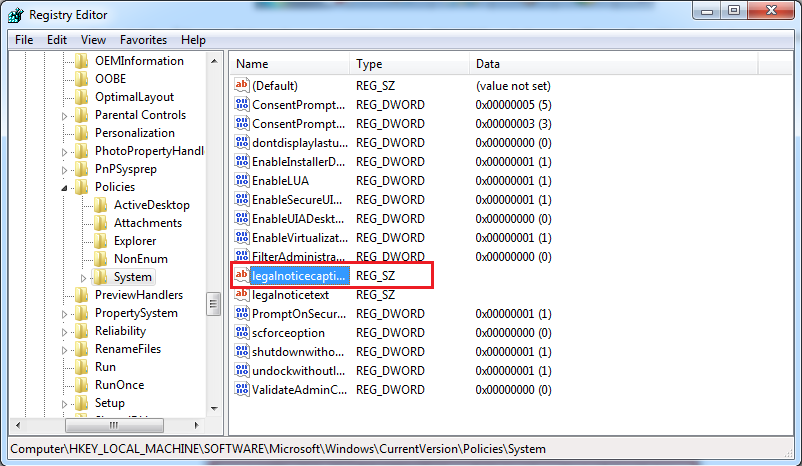Image resolution: width=802 pixels, height=466 pixels.
Task: Click the RunOnce folder icon
Action: click(81, 385)
